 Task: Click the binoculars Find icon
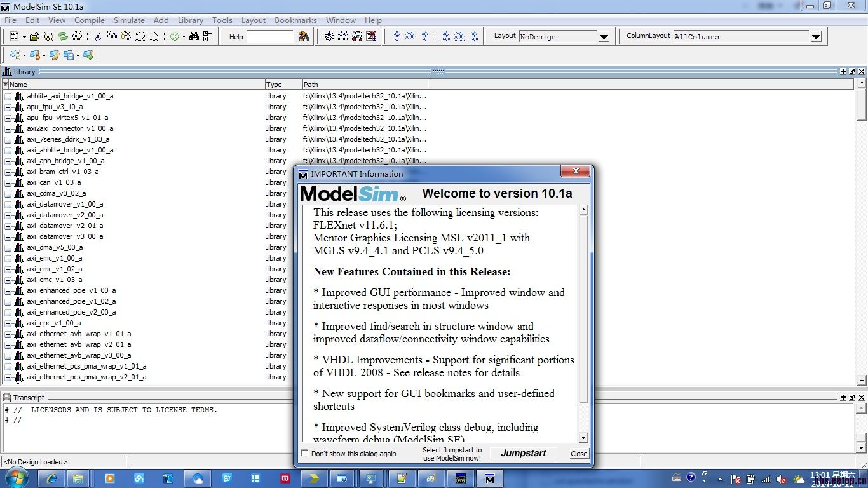pyautogui.click(x=194, y=37)
